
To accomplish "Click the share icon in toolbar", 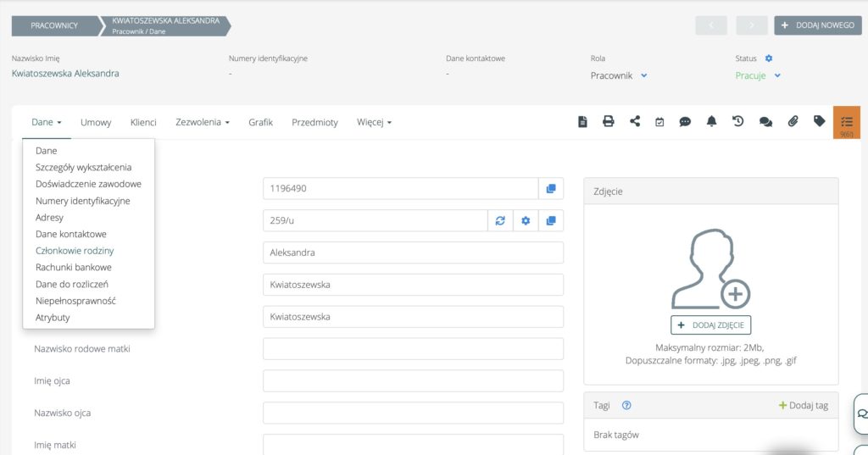I will [x=634, y=122].
